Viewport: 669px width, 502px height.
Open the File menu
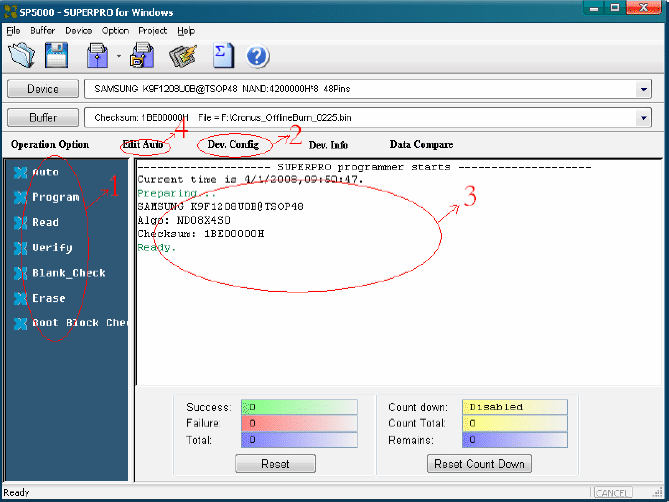pos(13,31)
